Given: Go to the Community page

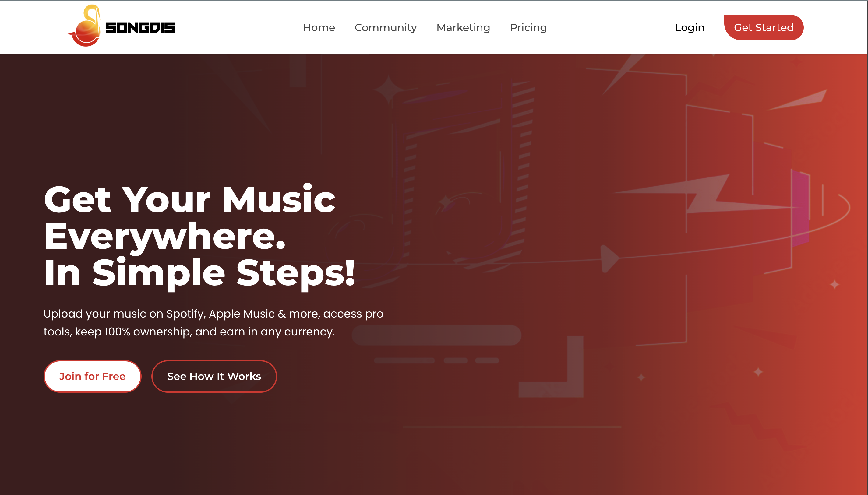Looking at the screenshot, I should pos(385,27).
